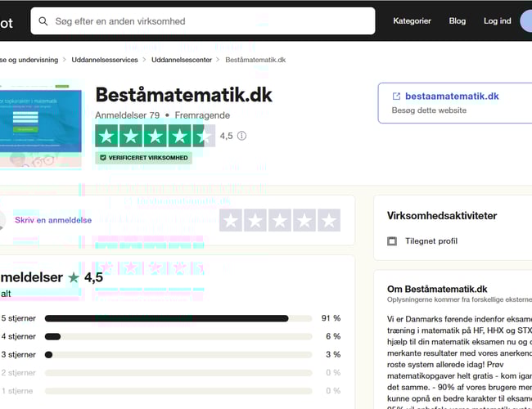This screenshot has width=532, height=409.
Task: Filter reviews by 2 stjerner
Action: point(171,373)
